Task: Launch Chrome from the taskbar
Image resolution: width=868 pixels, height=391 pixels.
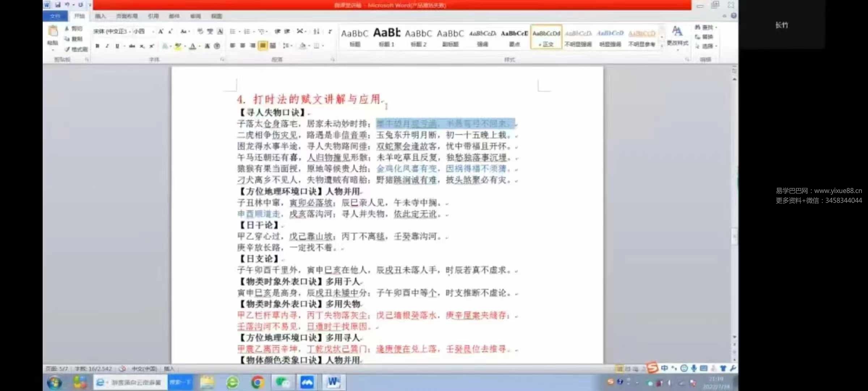Action: [258, 382]
